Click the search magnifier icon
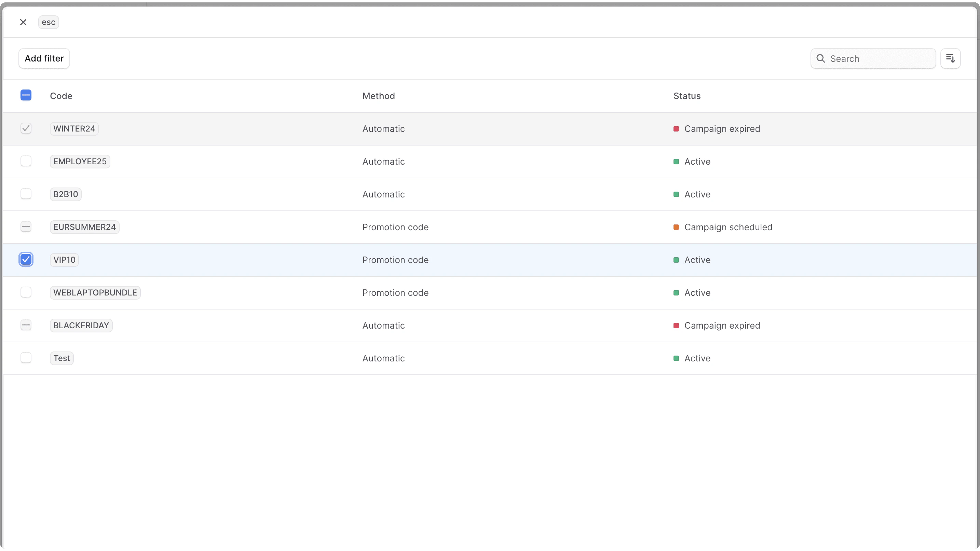This screenshot has width=980, height=551. point(821,58)
